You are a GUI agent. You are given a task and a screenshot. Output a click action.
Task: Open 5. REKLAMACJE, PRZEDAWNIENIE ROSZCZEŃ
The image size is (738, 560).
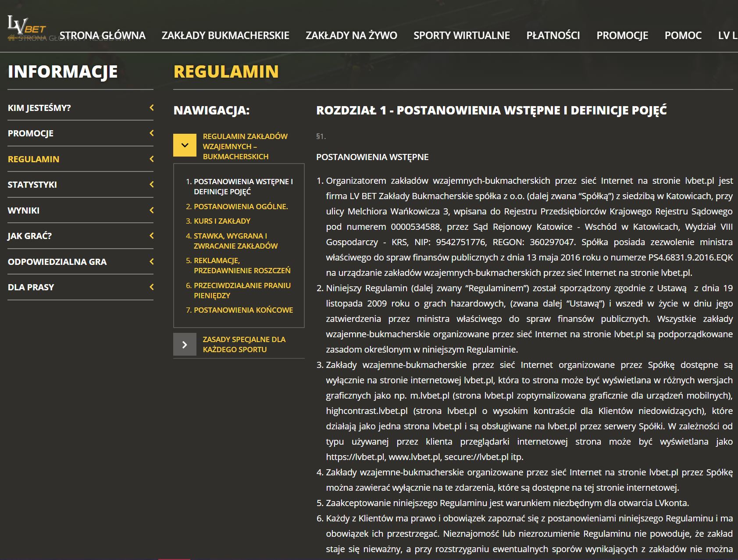click(242, 265)
